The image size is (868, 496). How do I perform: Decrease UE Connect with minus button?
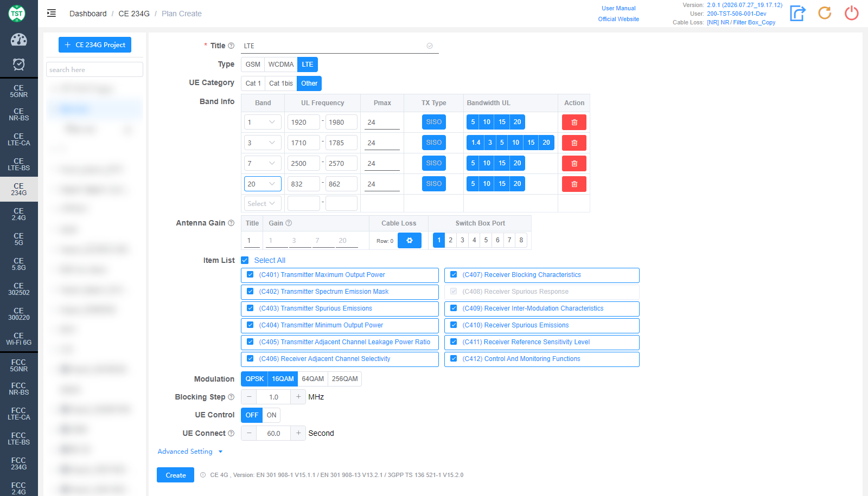click(249, 434)
